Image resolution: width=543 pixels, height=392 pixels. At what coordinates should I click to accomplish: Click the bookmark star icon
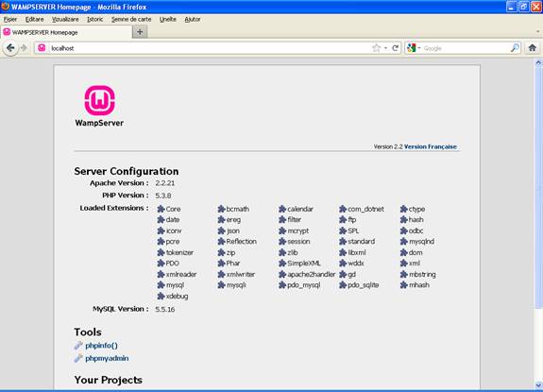pos(376,48)
